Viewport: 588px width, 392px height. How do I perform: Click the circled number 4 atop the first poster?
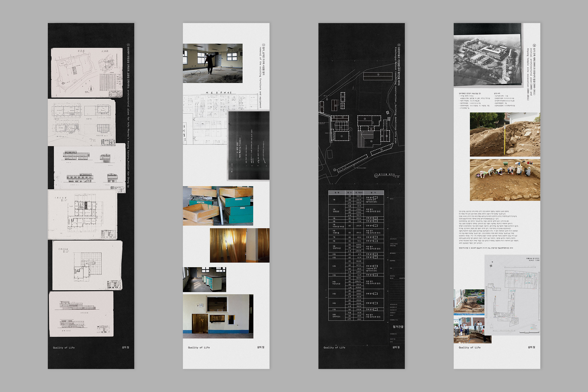click(x=129, y=45)
